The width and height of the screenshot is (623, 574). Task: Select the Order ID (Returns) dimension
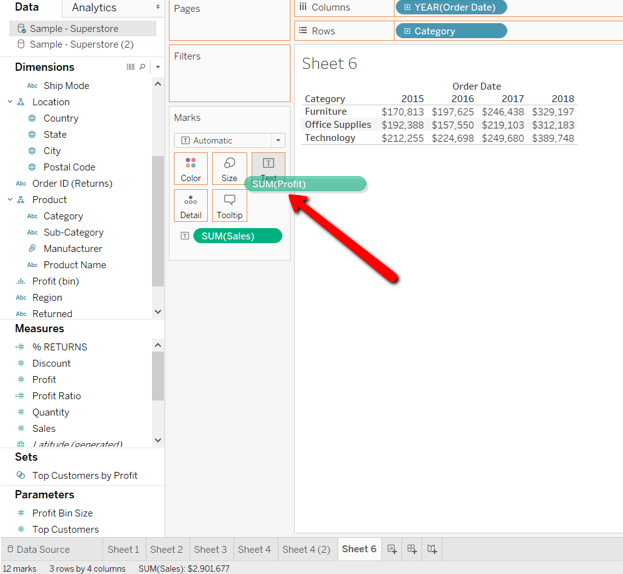[x=72, y=183]
